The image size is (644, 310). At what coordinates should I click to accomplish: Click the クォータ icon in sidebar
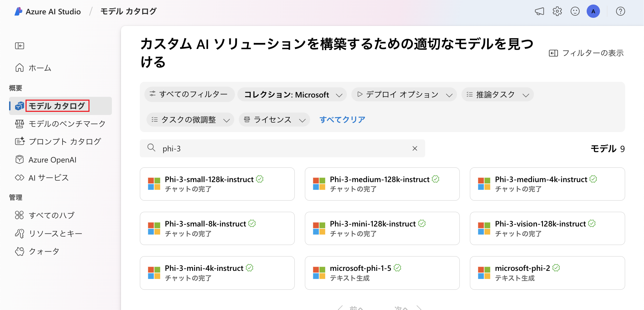pos(20,251)
